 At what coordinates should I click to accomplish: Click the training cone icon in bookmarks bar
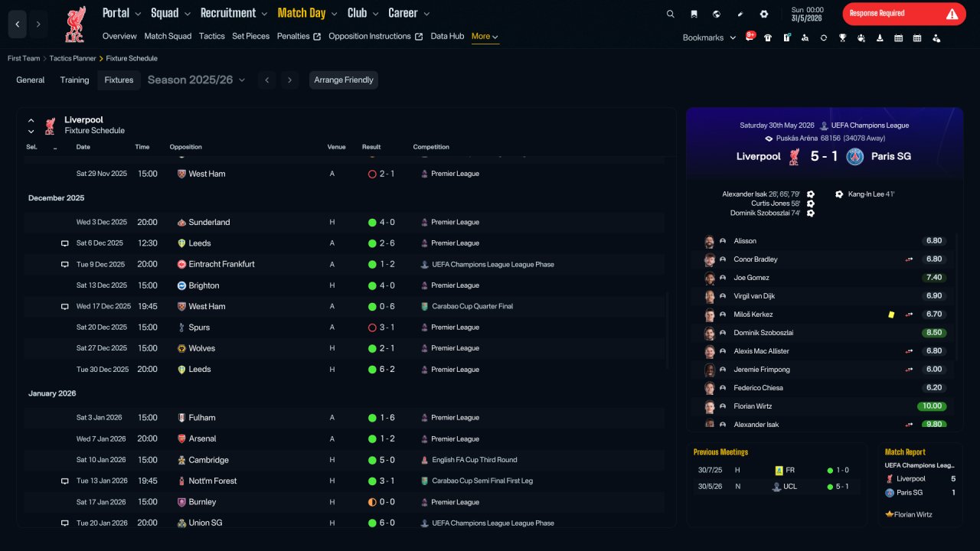(x=880, y=37)
